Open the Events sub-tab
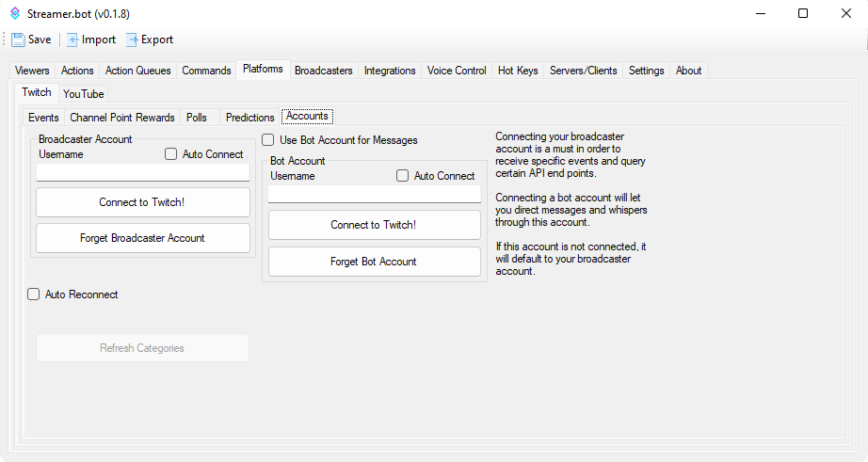 click(43, 118)
